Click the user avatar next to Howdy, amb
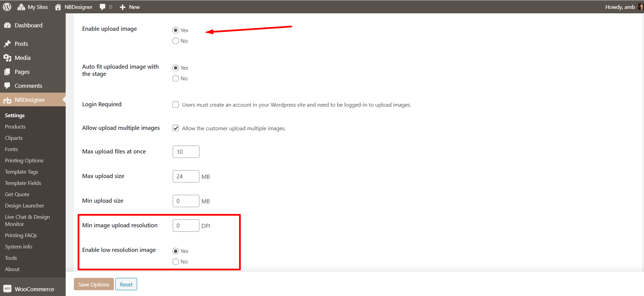 (x=640, y=7)
